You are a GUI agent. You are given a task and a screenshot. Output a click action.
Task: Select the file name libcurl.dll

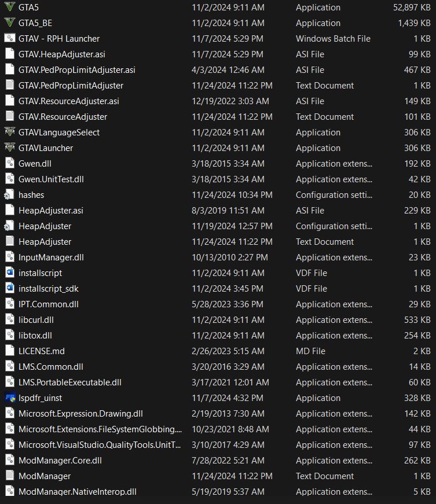36,320
